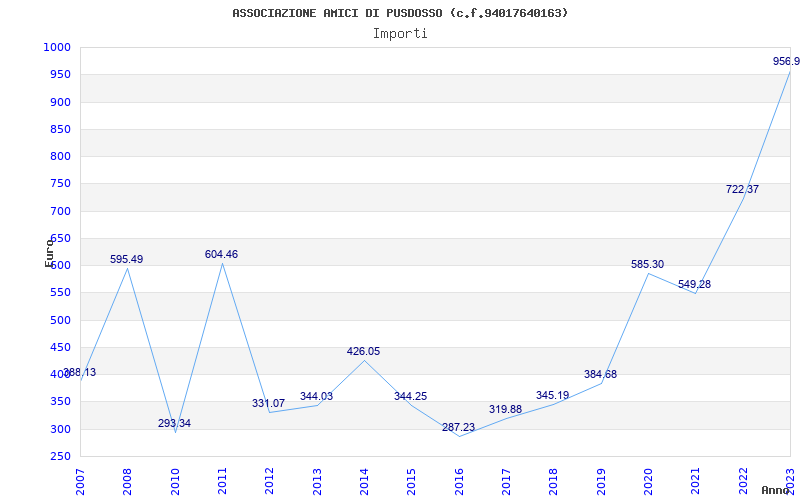Screen dimensions: 800x500
Task: Click the 331.07 value label
Action: 268,404
